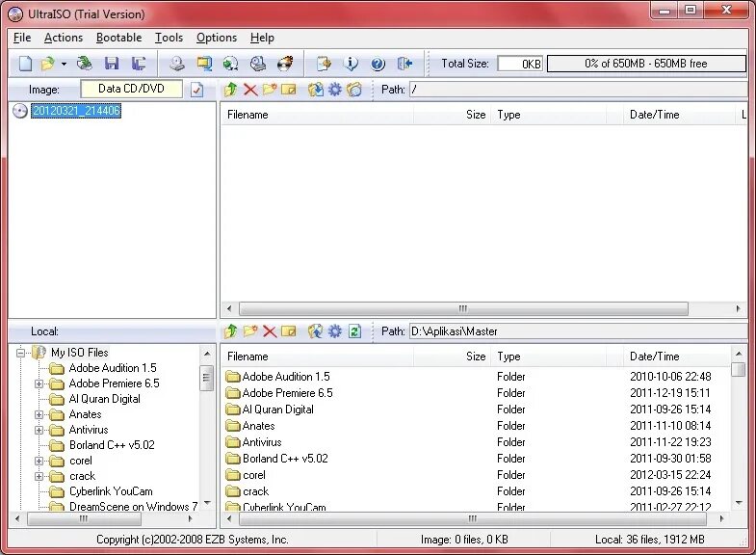Expand the corel tree node
The height and width of the screenshot is (555, 756).
[x=39, y=461]
